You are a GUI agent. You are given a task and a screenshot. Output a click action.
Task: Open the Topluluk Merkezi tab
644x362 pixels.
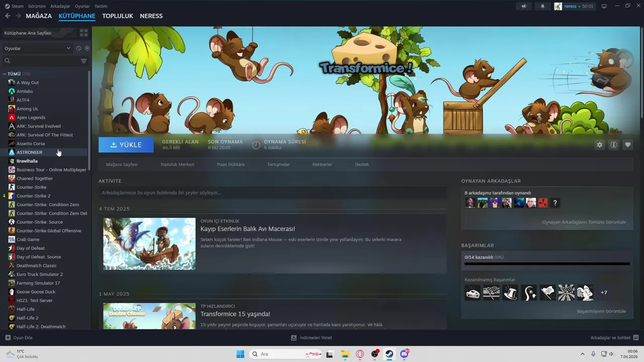(x=177, y=164)
